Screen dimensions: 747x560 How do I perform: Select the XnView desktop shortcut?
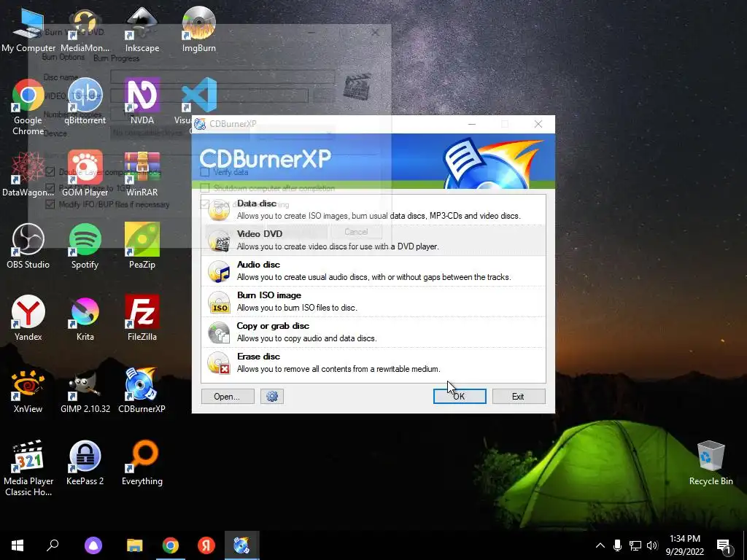[28, 391]
